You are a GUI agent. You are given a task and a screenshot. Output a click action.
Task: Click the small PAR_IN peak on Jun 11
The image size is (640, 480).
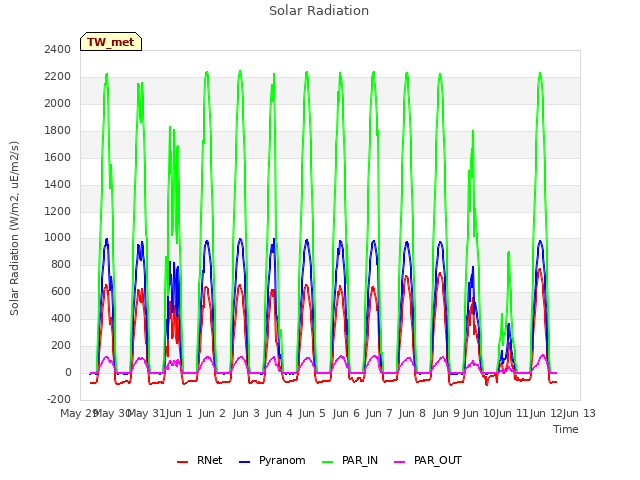[509, 252]
